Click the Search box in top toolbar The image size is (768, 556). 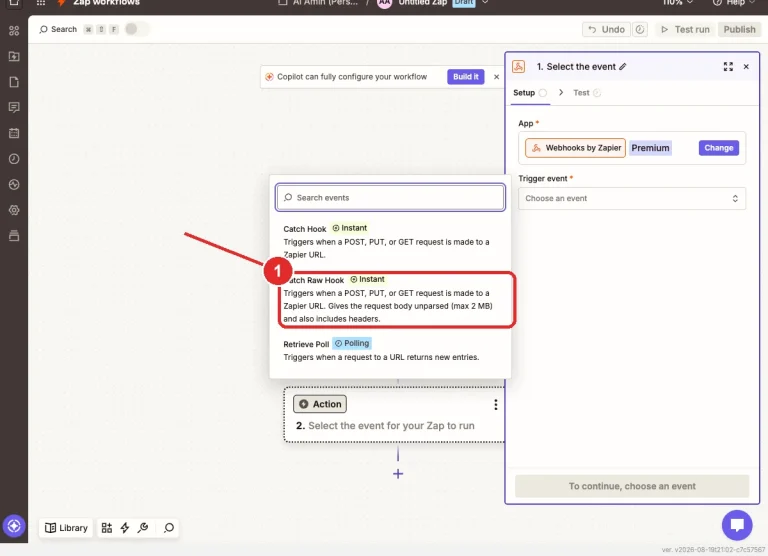58,29
